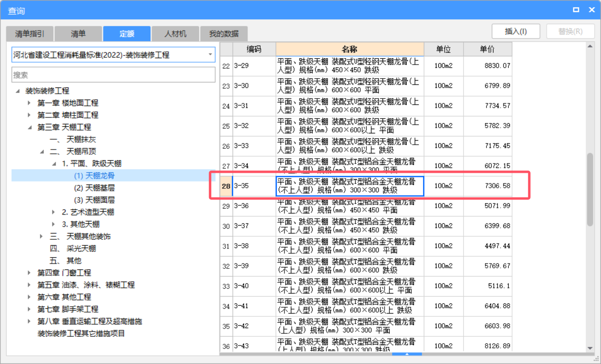Collapse 1. 平面、跌级天棚 node
The height and width of the screenshot is (364, 601).
click(x=54, y=164)
